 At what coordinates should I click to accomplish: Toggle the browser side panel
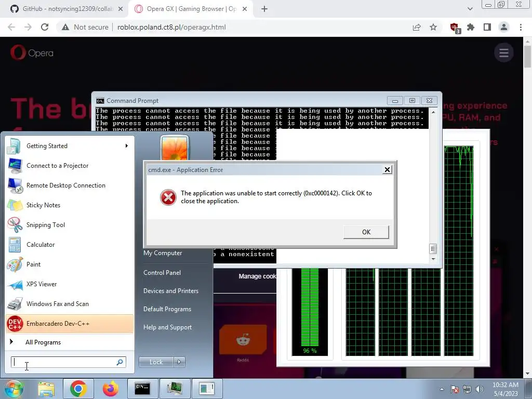[487, 27]
